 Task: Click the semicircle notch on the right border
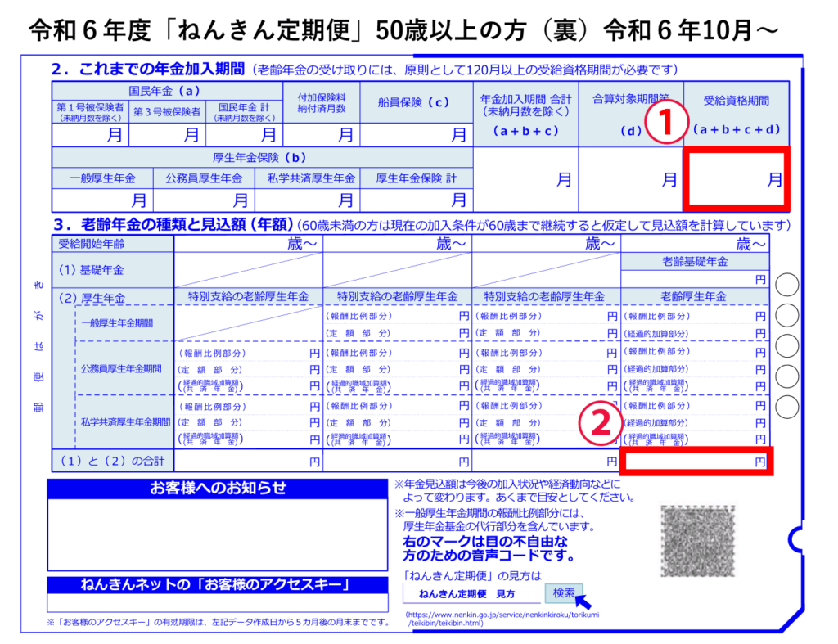coord(793,540)
